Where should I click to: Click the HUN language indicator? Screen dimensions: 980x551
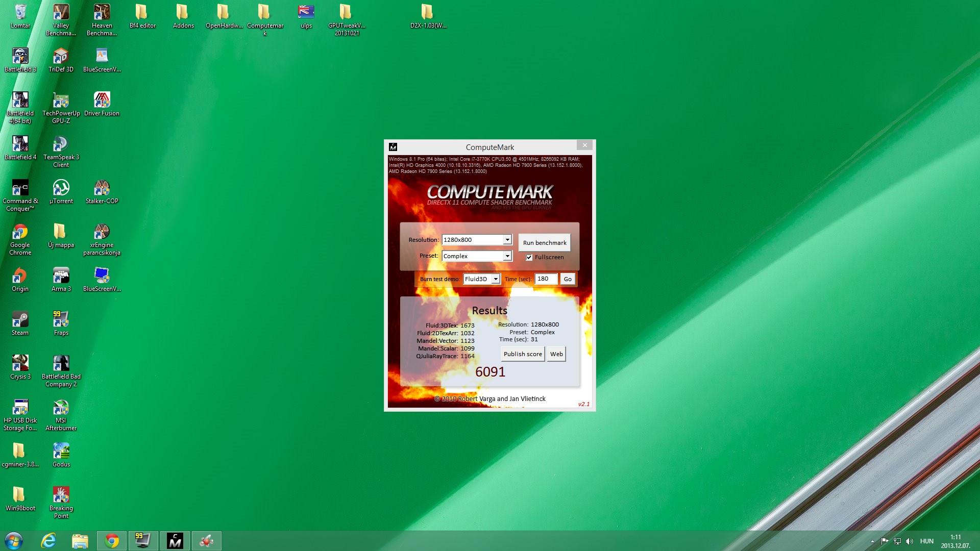927,541
